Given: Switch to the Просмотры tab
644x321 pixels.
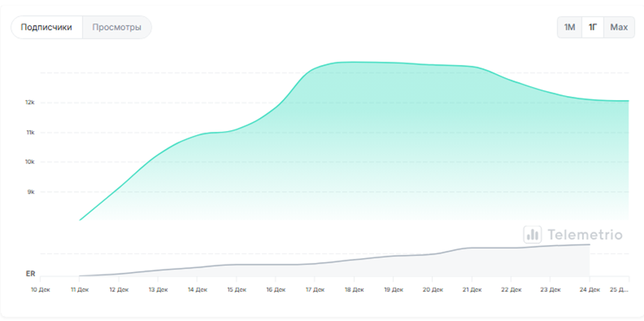Looking at the screenshot, I should tap(117, 28).
